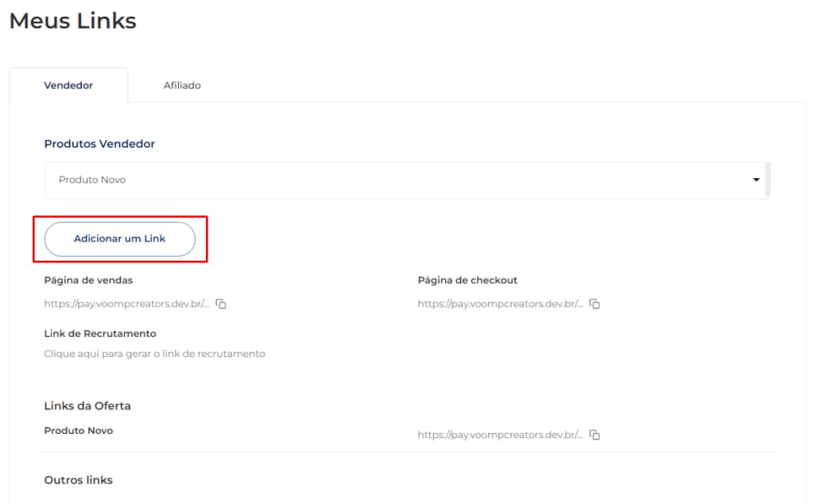The image size is (814, 504).
Task: Click the Link de Recrutamento label
Action: [x=100, y=333]
